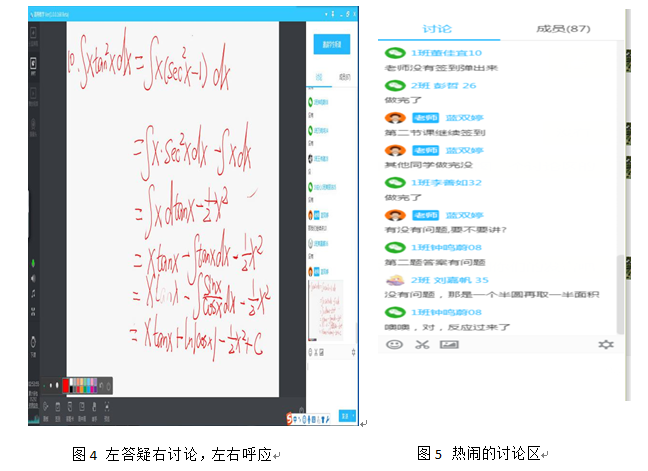648x471 pixels.
Task: Open the Sogou input method S icon
Action: point(290,419)
